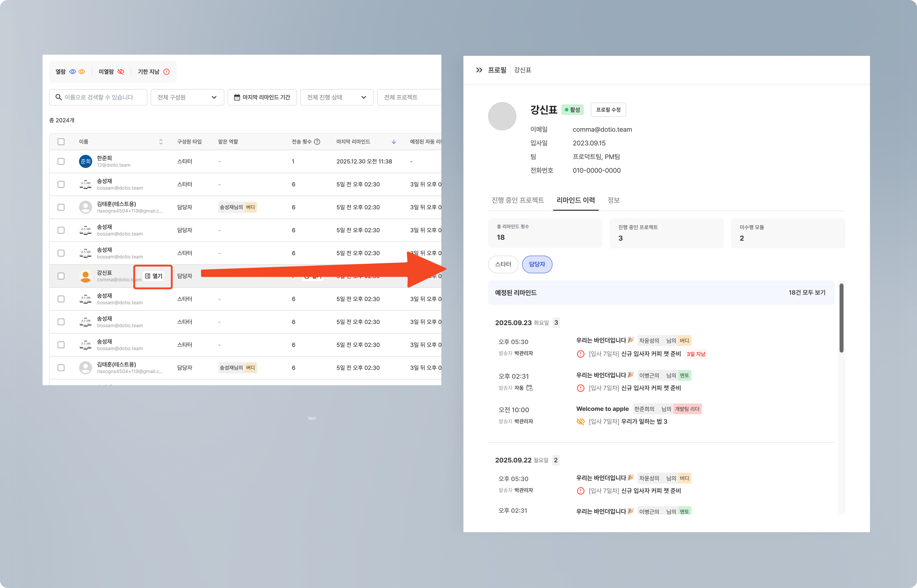
Task: Click the blue sort arrow on 마지막 리마인드
Action: point(393,142)
